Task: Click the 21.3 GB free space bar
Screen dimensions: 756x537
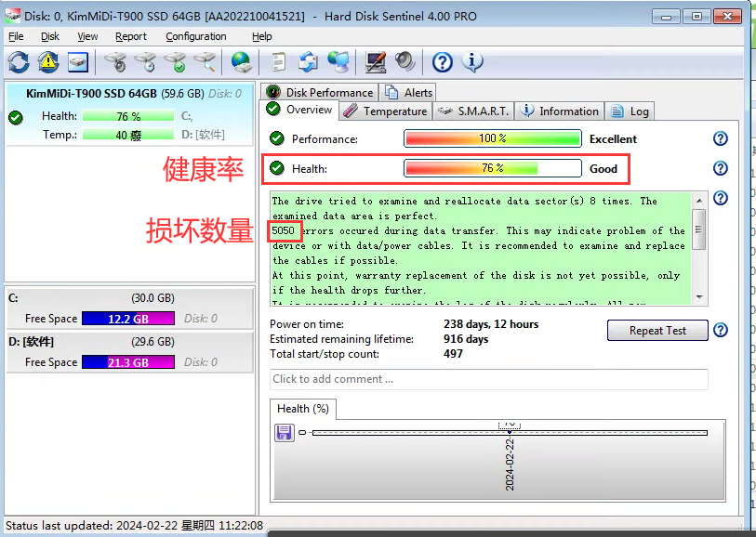Action: 128,362
